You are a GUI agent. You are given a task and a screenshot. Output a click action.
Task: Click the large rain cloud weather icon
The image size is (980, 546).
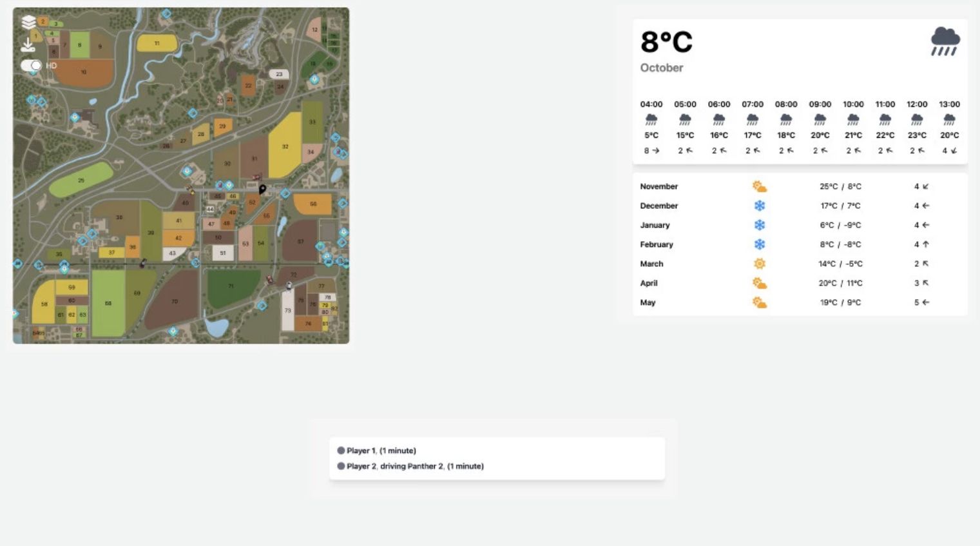(945, 42)
